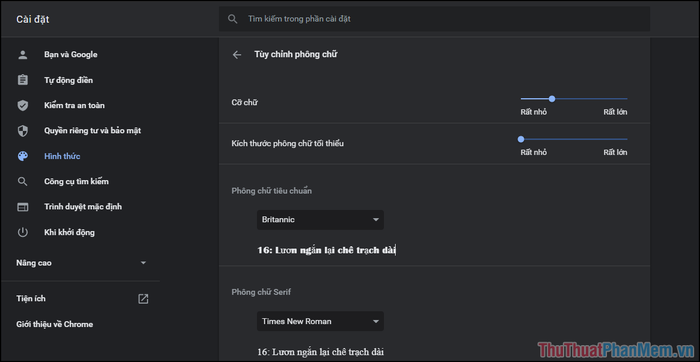This screenshot has height=362, width=700.
Task: Click the Cỡ chữ font size slider handle
Action: (x=552, y=99)
